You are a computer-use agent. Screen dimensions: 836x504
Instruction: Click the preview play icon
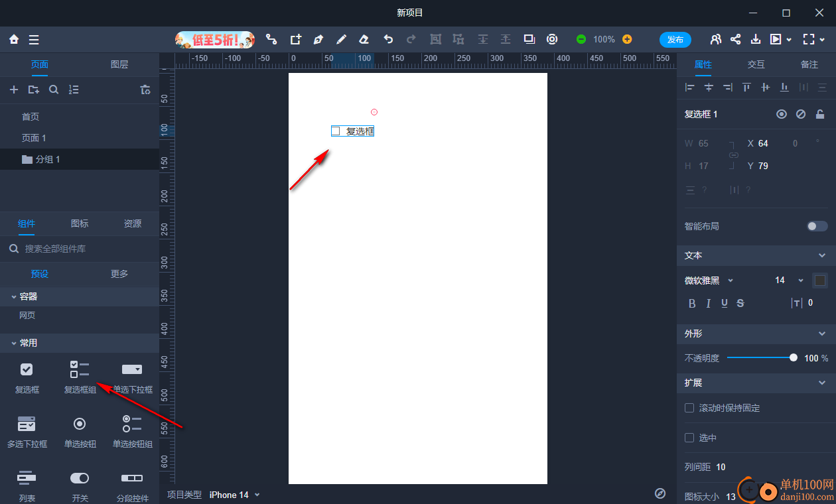tap(775, 40)
